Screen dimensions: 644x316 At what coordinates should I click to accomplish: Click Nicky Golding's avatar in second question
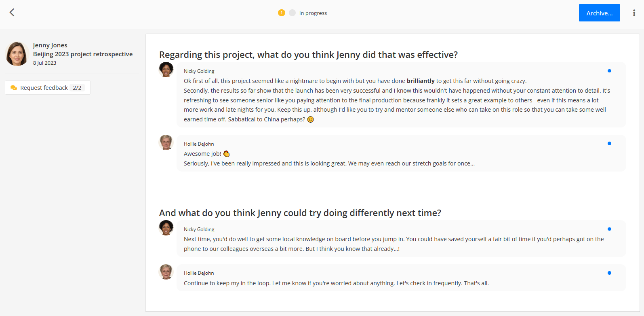pyautogui.click(x=166, y=228)
